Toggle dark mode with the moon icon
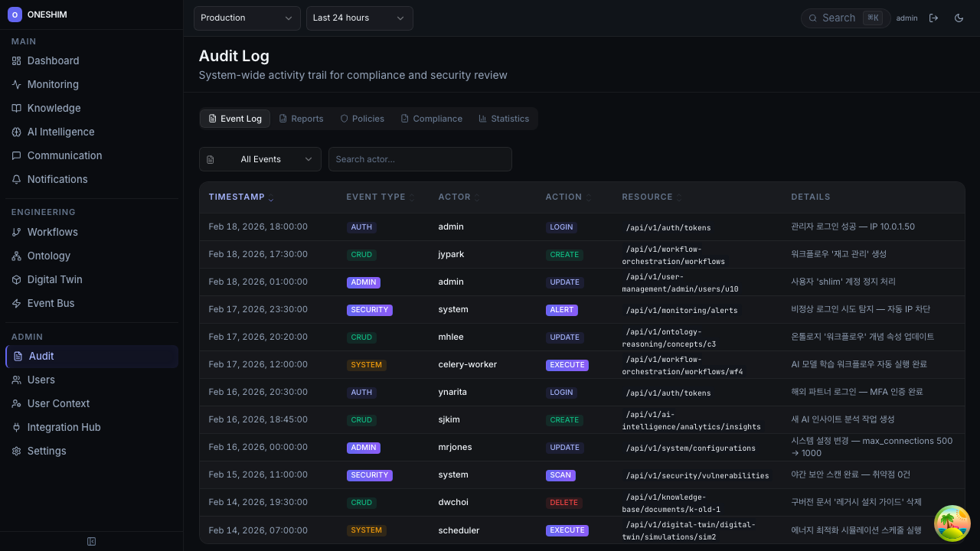This screenshot has height=551, width=980. 959,18
